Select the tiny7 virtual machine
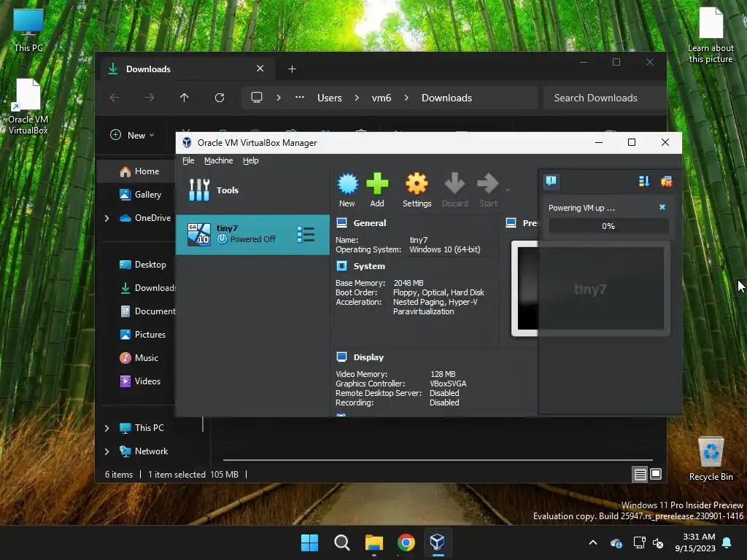 tap(253, 234)
